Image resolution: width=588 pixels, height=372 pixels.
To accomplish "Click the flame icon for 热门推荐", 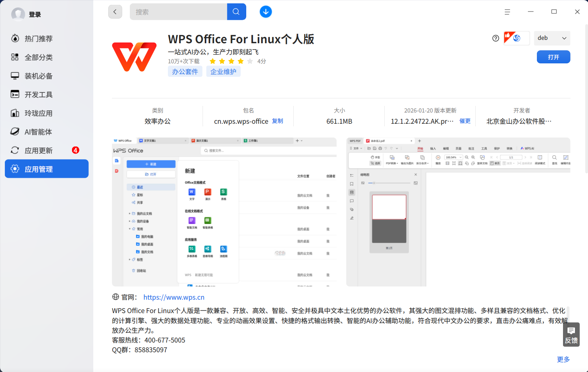I will [x=15, y=38].
